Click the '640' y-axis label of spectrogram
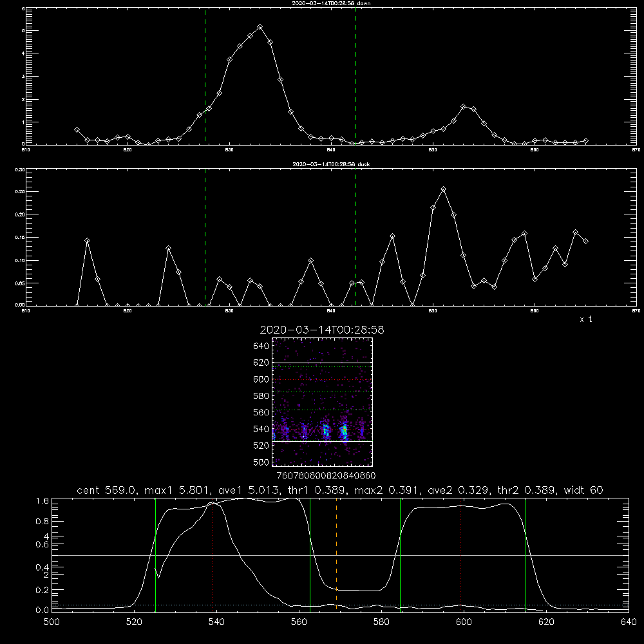The width and height of the screenshot is (644, 644). coord(261,346)
